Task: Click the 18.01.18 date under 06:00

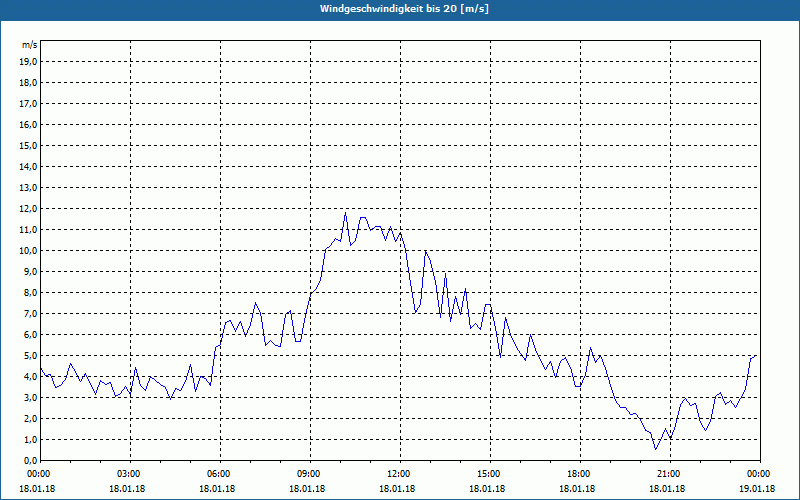Action: 217,488
